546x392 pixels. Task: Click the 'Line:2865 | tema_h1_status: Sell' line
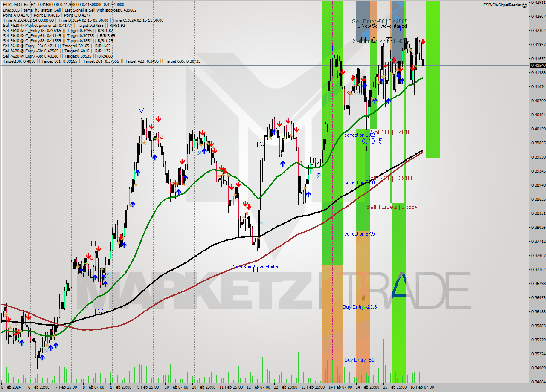tap(70, 10)
